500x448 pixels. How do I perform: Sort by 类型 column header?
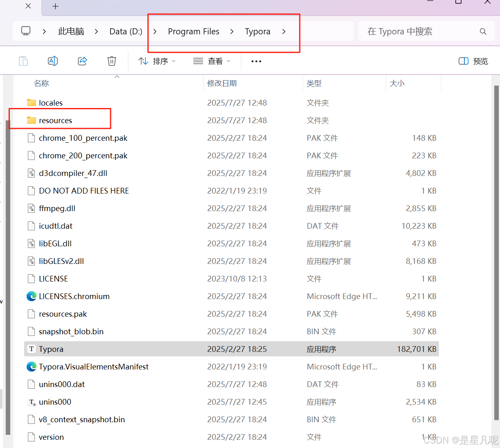314,83
